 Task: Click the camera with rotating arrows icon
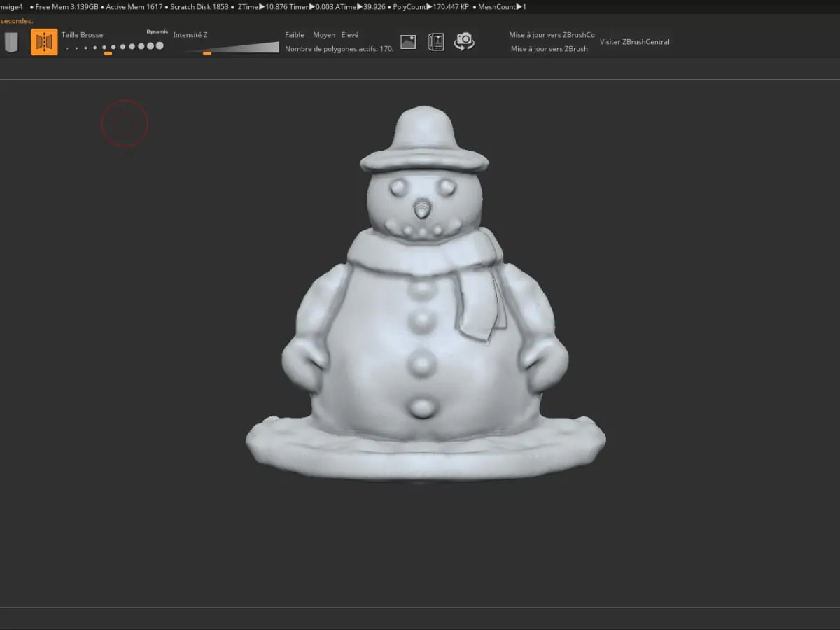[464, 41]
